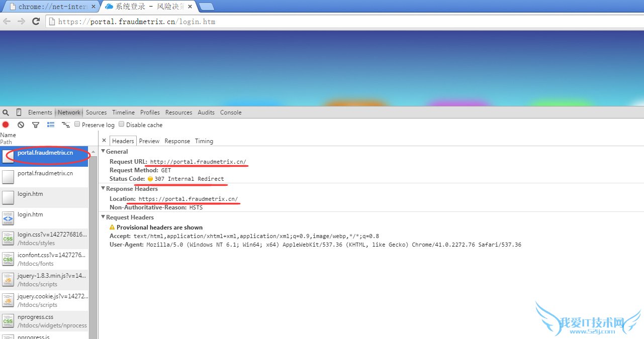The width and height of the screenshot is (644, 339).
Task: Collapse the Request Headers section
Action: coord(104,217)
